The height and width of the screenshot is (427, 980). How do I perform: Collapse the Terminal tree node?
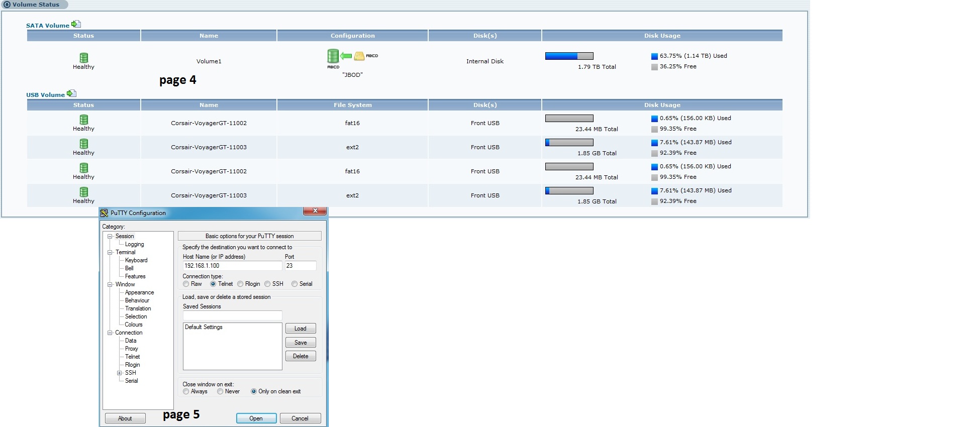click(x=110, y=252)
